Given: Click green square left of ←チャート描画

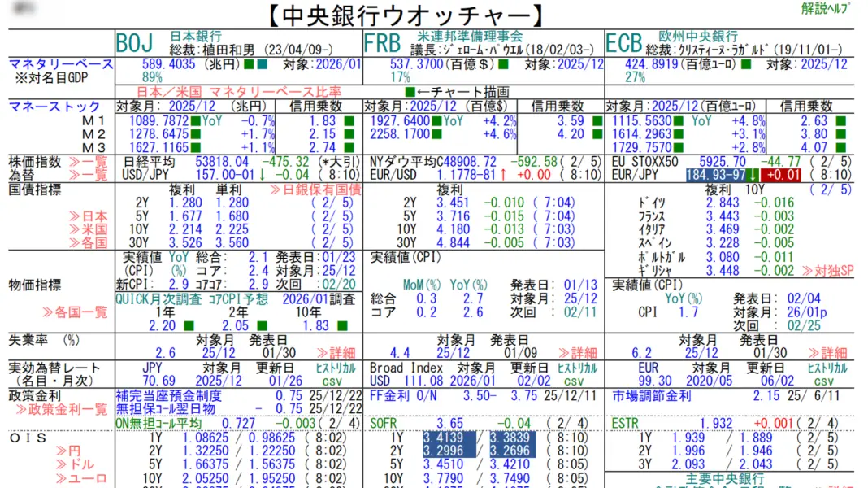Looking at the screenshot, I should coord(410,92).
